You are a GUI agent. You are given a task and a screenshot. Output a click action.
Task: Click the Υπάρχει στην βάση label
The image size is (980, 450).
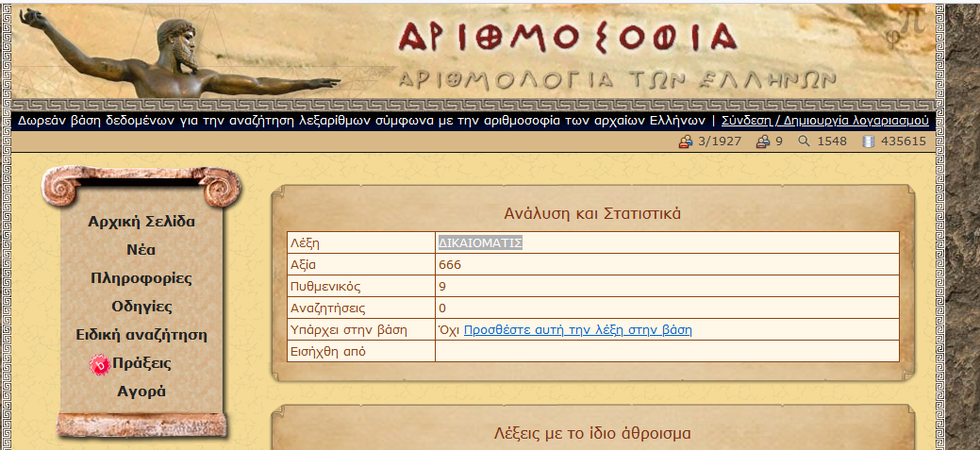pyautogui.click(x=349, y=329)
